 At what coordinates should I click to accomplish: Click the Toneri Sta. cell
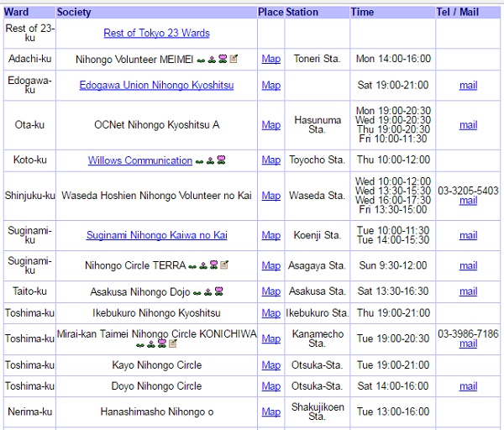click(317, 59)
